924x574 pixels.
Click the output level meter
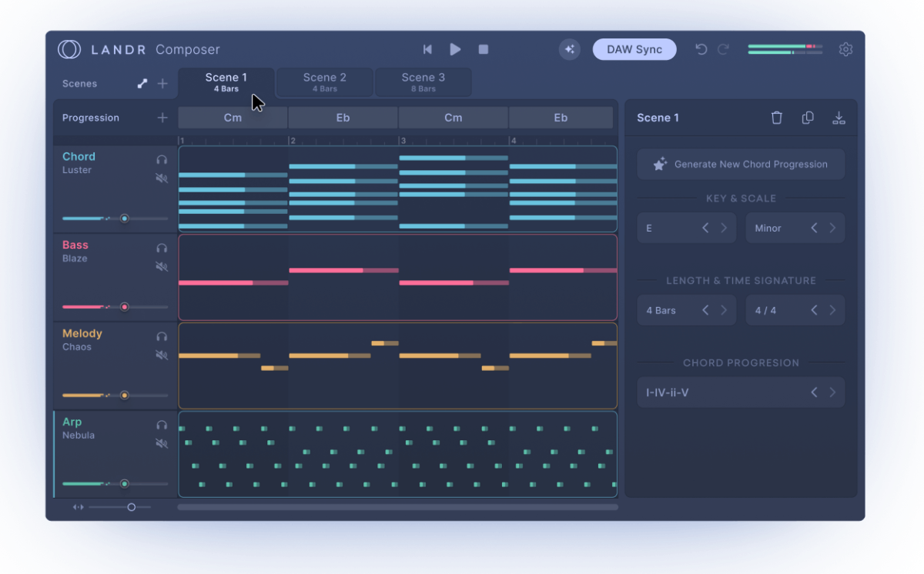(x=785, y=49)
